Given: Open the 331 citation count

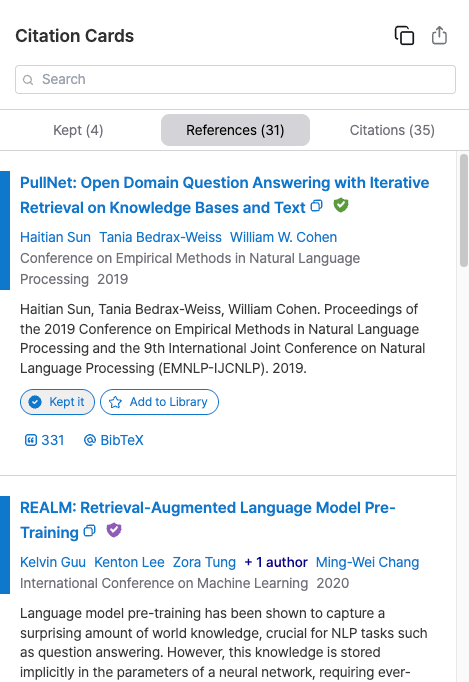Looking at the screenshot, I should 44,440.
